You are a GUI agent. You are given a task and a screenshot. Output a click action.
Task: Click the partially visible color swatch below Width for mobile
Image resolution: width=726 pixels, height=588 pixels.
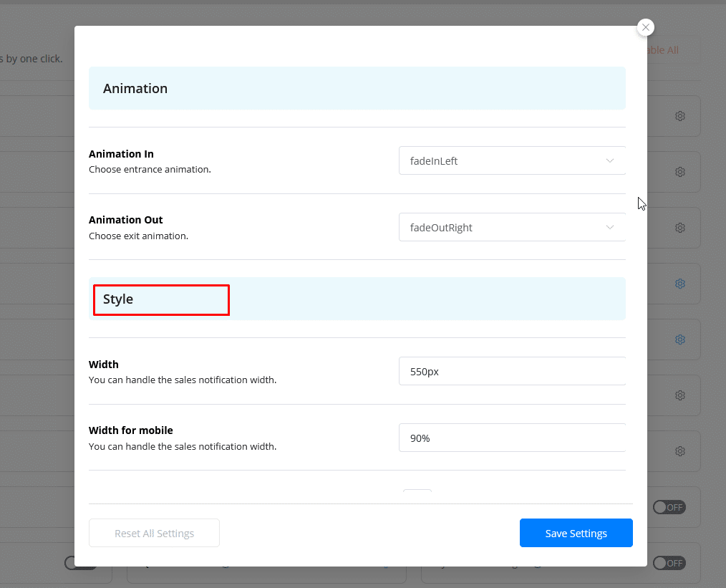pos(417,496)
